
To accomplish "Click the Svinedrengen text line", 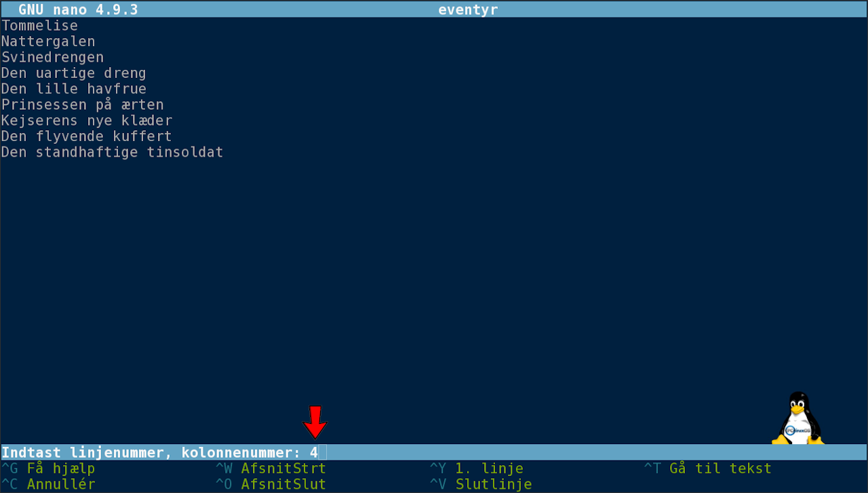I will (52, 57).
